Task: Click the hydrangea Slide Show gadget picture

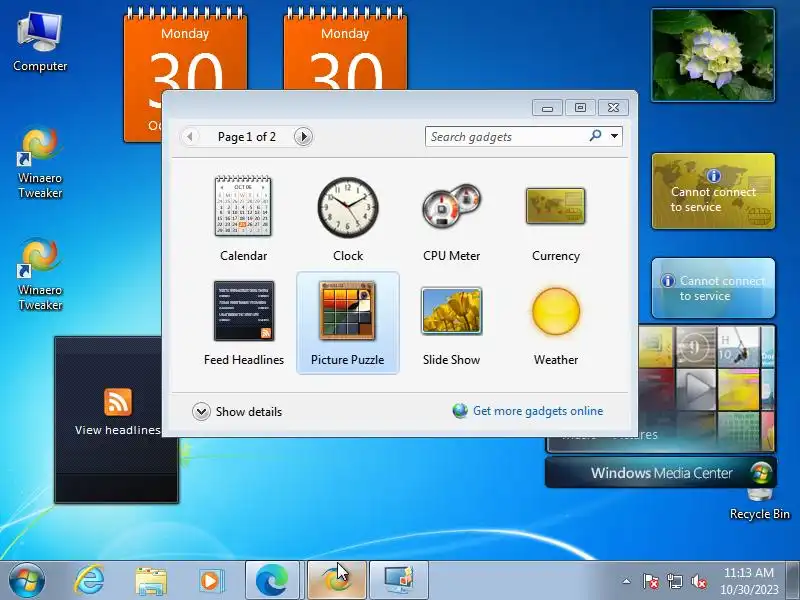Action: (713, 55)
